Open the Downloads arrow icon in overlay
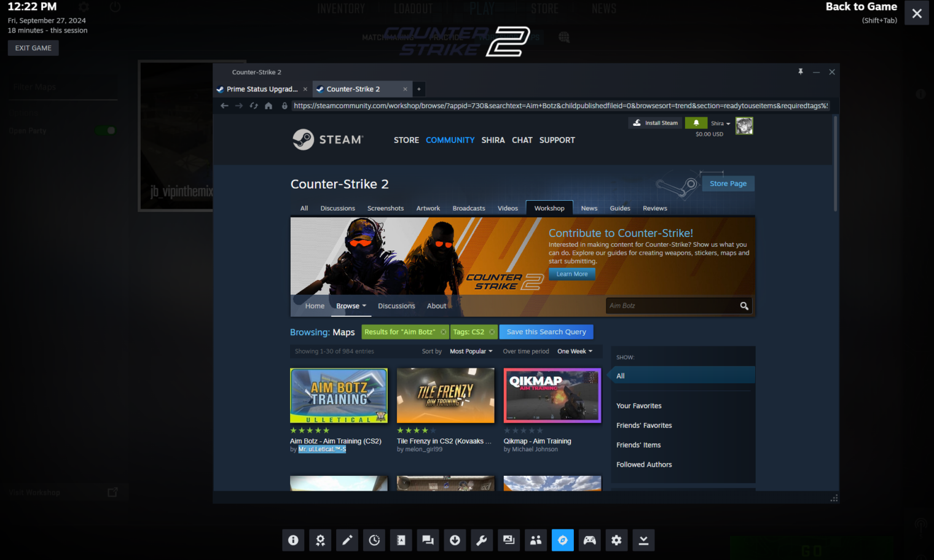The width and height of the screenshot is (934, 560). tap(455, 540)
